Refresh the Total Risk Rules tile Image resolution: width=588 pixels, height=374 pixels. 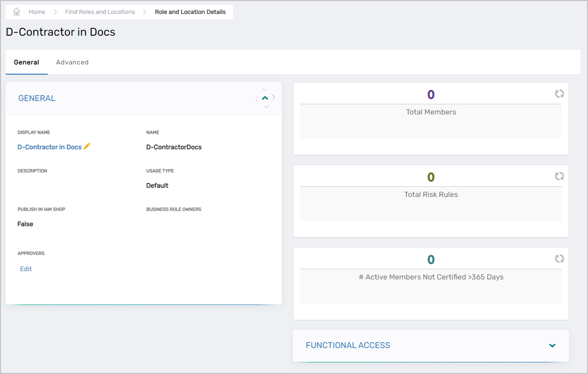point(559,176)
